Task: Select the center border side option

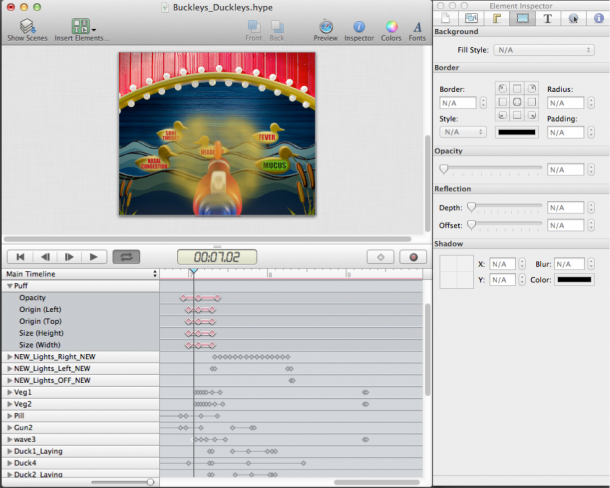Action: click(x=517, y=102)
